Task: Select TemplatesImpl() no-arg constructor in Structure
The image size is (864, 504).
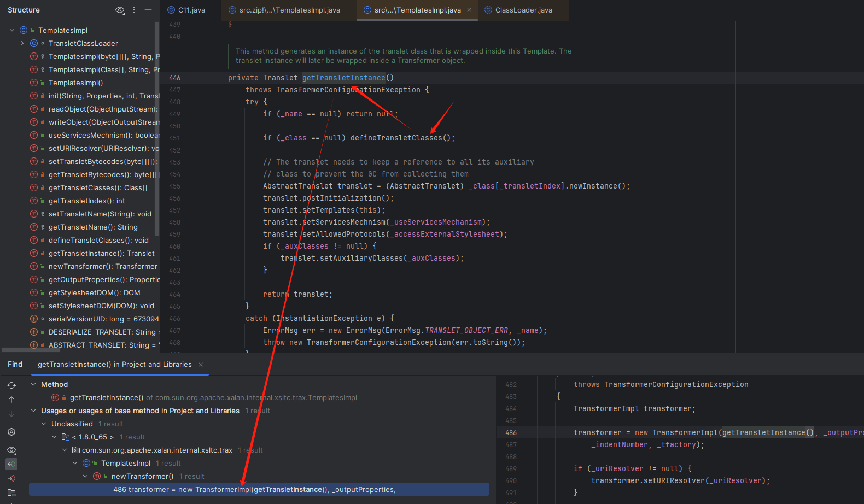Action: click(75, 83)
